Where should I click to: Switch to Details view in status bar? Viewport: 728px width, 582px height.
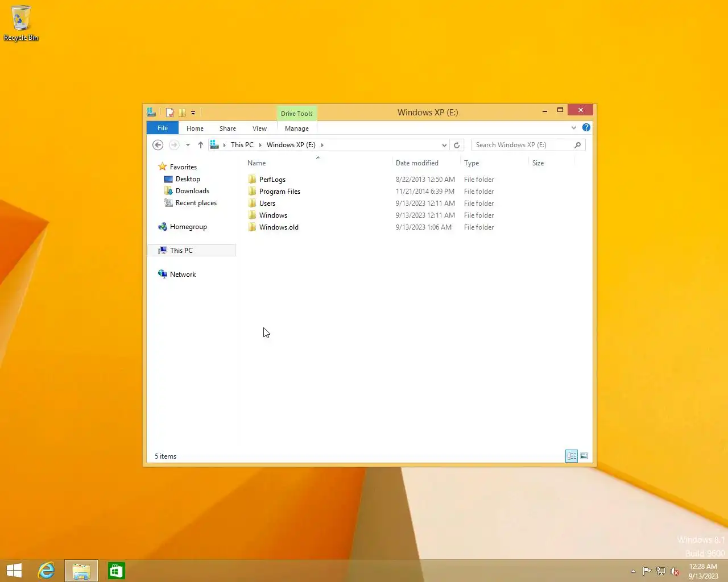[572, 456]
